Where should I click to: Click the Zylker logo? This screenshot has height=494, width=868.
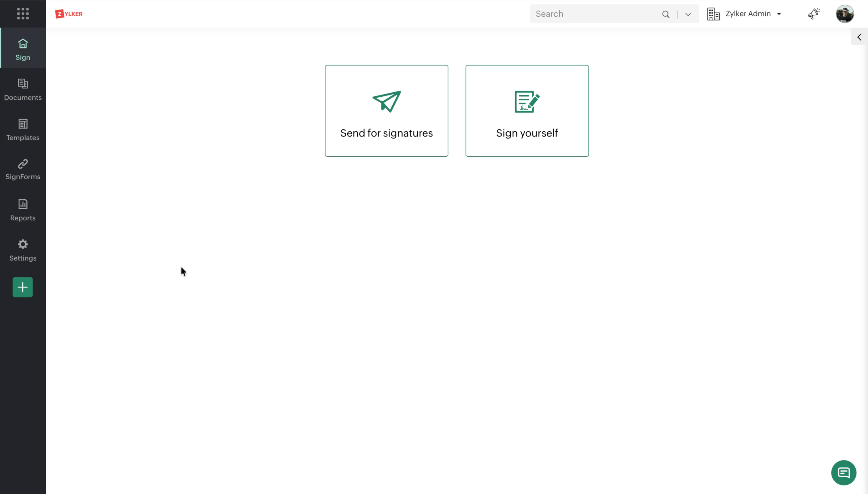coord(69,14)
